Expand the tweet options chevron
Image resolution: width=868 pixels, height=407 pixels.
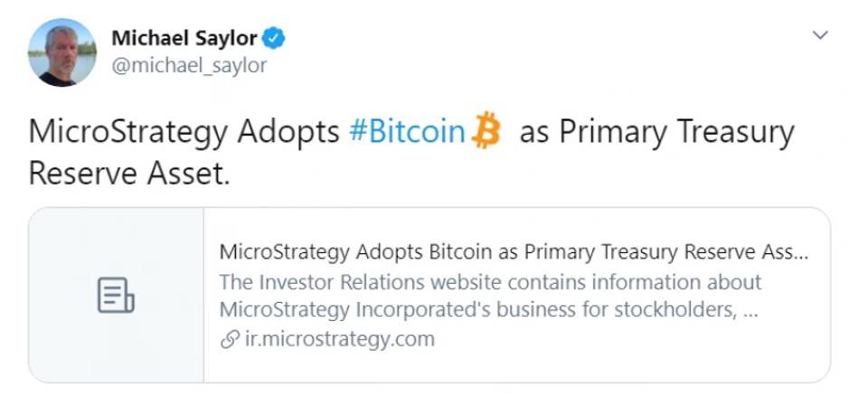(x=820, y=35)
